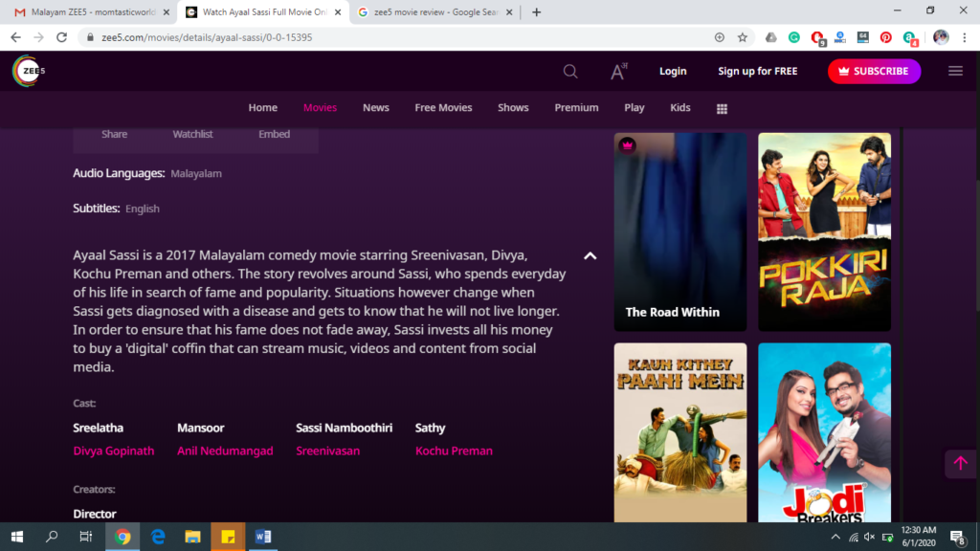Open the Jodi Breakers movie poster
Screen dimensions: 980x551
coord(824,432)
